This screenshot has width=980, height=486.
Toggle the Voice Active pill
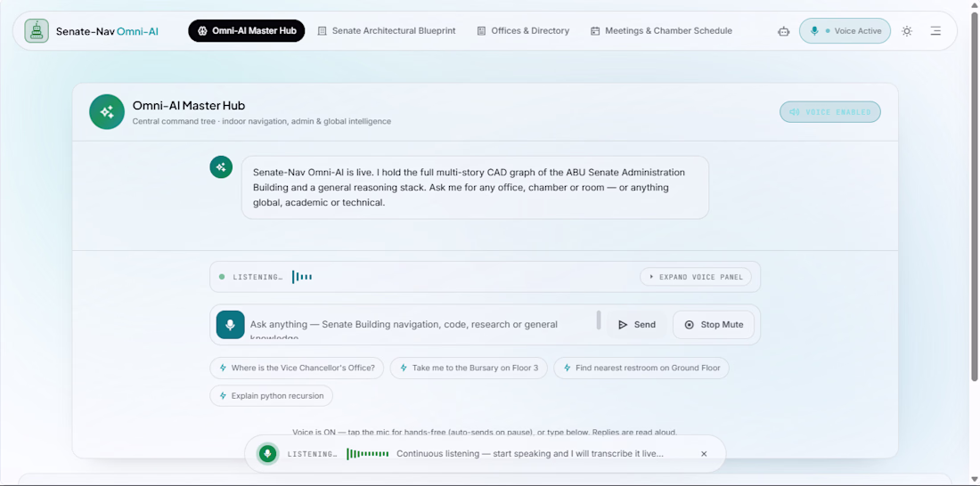pos(845,30)
